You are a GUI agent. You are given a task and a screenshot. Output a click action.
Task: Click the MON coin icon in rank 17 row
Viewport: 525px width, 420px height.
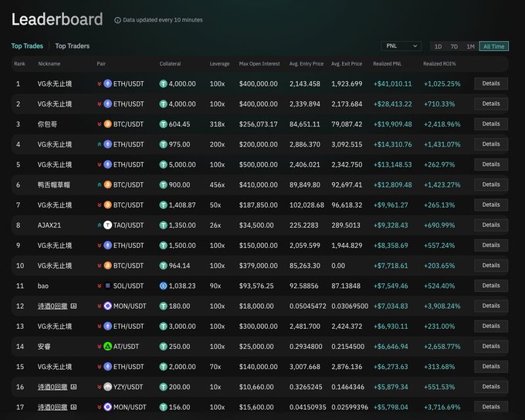coord(108,407)
